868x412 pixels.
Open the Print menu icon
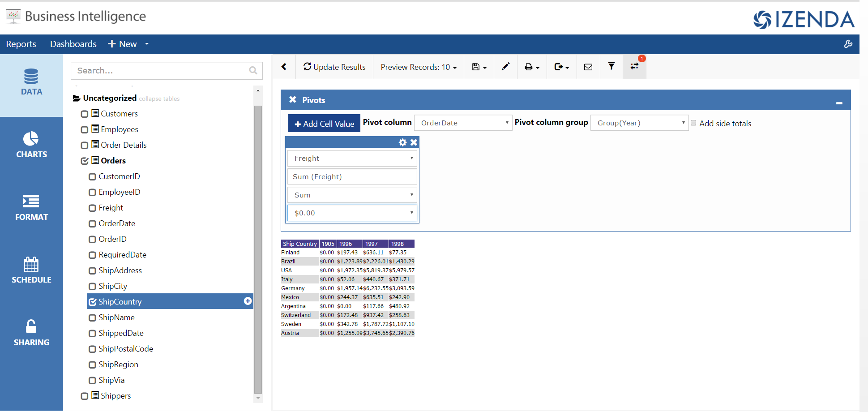(x=532, y=67)
